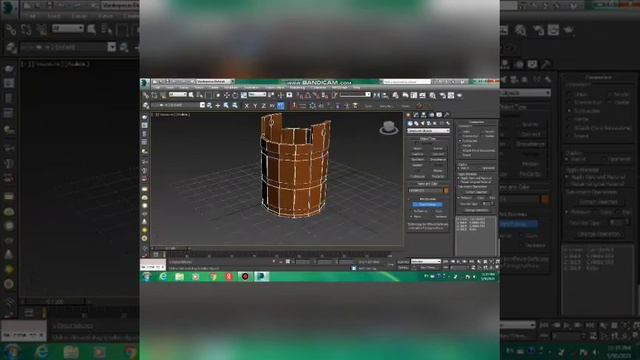The height and width of the screenshot is (360, 640).
Task: Enable the Cookie checkbox
Action: coord(482,136)
